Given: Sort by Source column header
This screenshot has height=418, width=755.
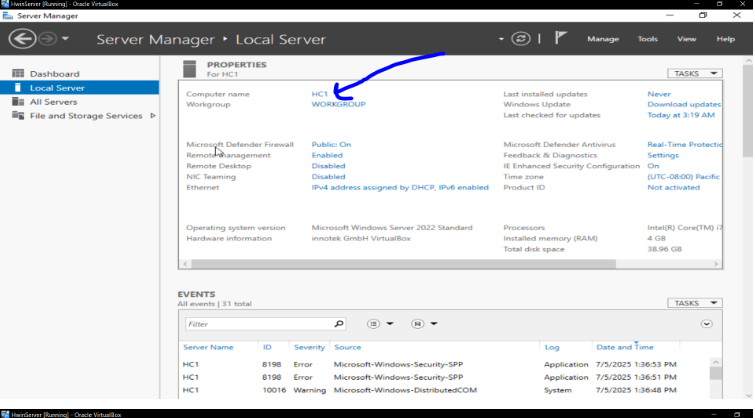Looking at the screenshot, I should [347, 347].
